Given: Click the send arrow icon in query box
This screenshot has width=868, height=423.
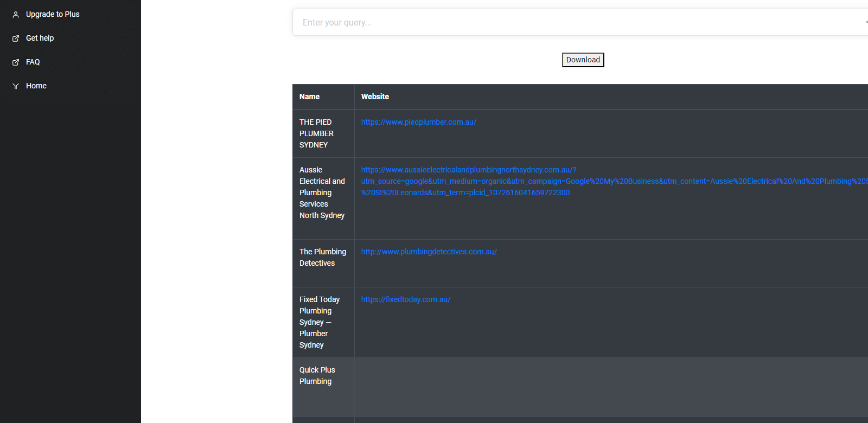Looking at the screenshot, I should click(x=866, y=22).
